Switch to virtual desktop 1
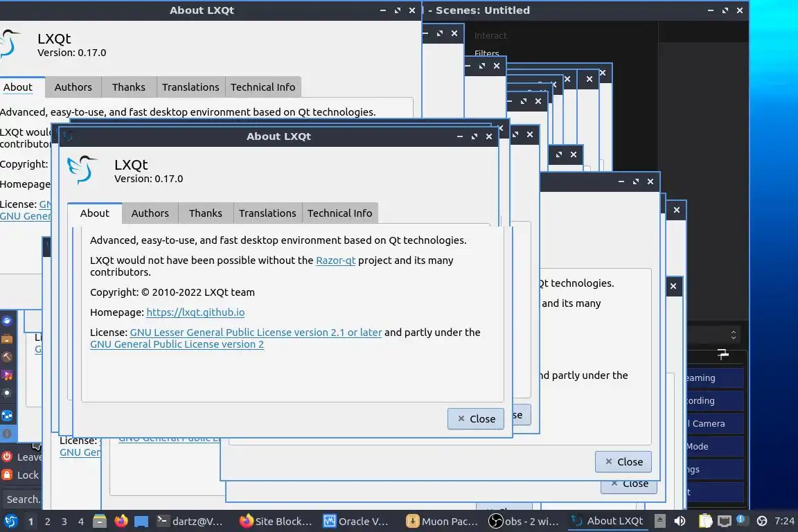 pyautogui.click(x=31, y=522)
